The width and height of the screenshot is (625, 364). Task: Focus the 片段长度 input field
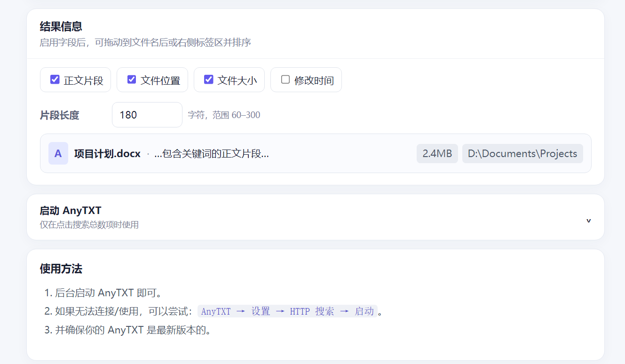[x=147, y=115]
